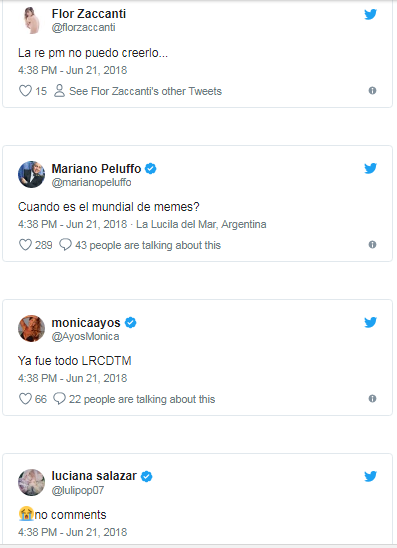The image size is (397, 548).
Task: Click Twitter bird icon on Flor Zaccanti tweet
Action: point(370,14)
